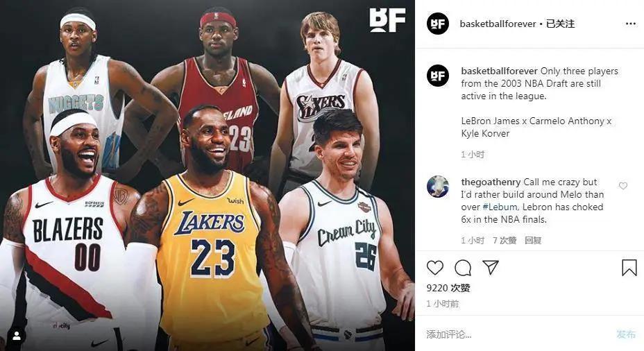Like thegoathenry's comment with small heart
The image size is (644, 351).
pyautogui.click(x=623, y=186)
